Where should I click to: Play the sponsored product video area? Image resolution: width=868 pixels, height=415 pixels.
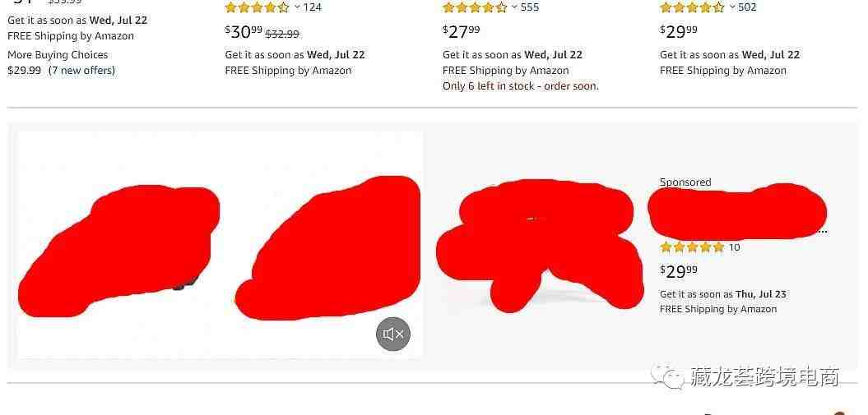(220, 245)
